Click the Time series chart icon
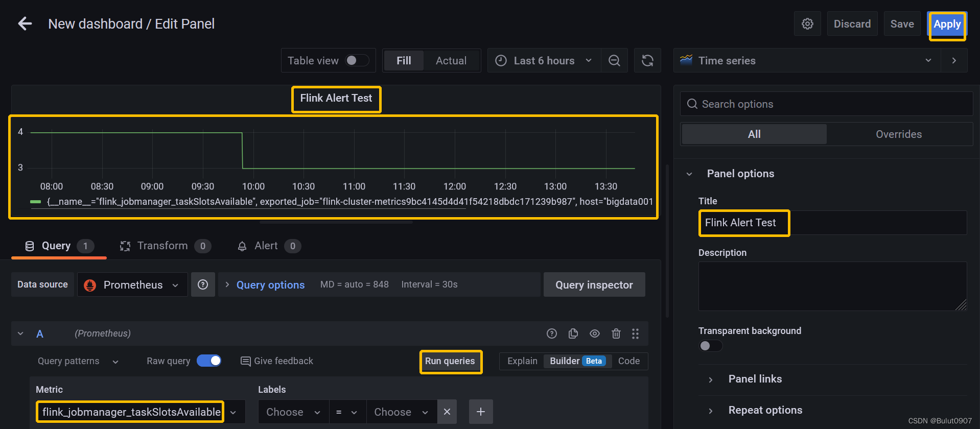 click(686, 60)
